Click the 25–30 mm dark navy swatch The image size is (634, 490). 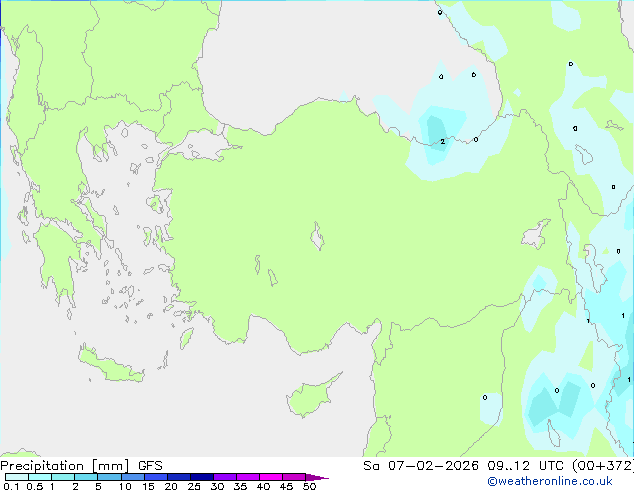tap(201, 477)
